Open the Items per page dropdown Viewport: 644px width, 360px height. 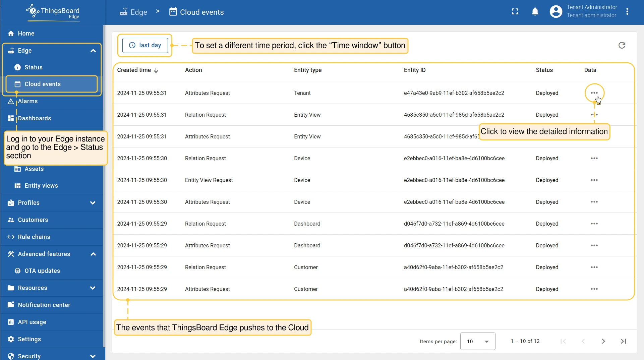pos(477,341)
